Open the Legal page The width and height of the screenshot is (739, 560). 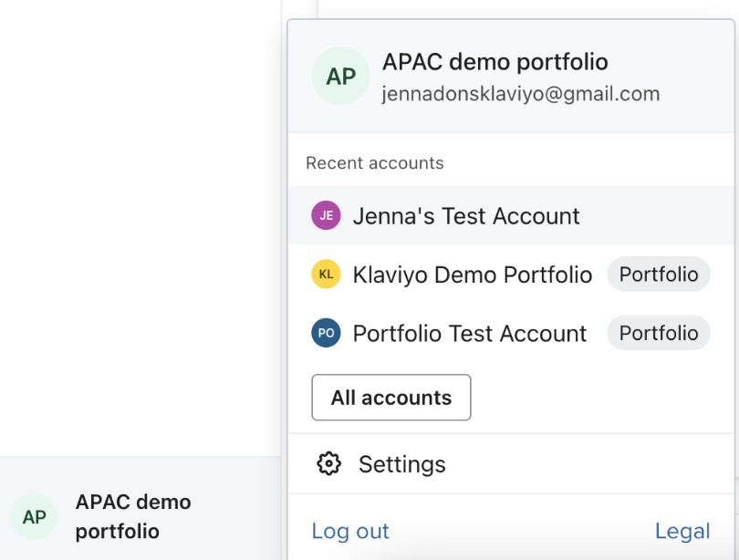click(x=682, y=531)
